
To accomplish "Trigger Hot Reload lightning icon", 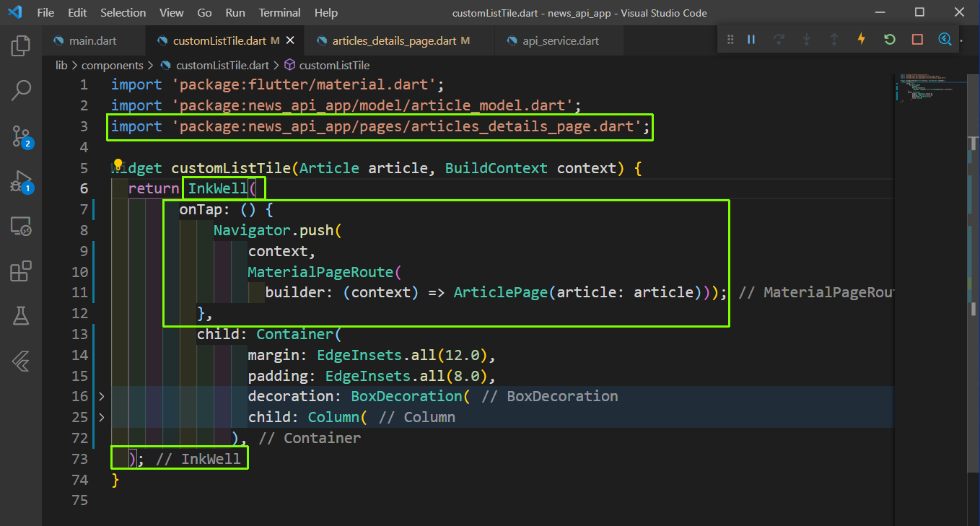I will tap(862, 40).
